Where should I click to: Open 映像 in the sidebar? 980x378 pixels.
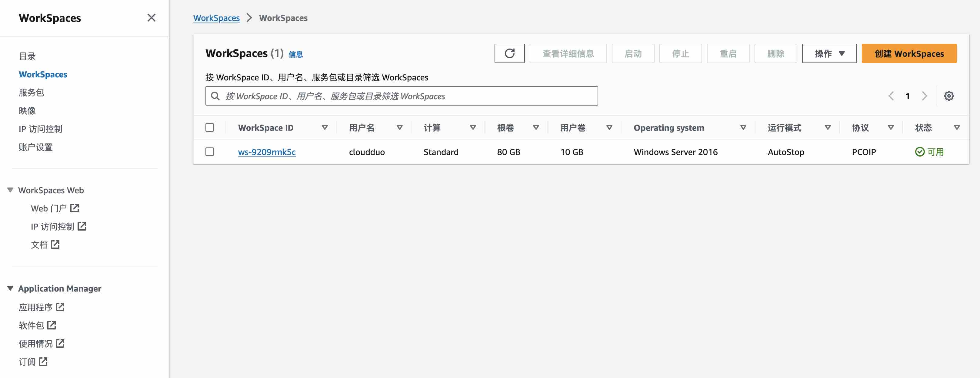tap(27, 110)
